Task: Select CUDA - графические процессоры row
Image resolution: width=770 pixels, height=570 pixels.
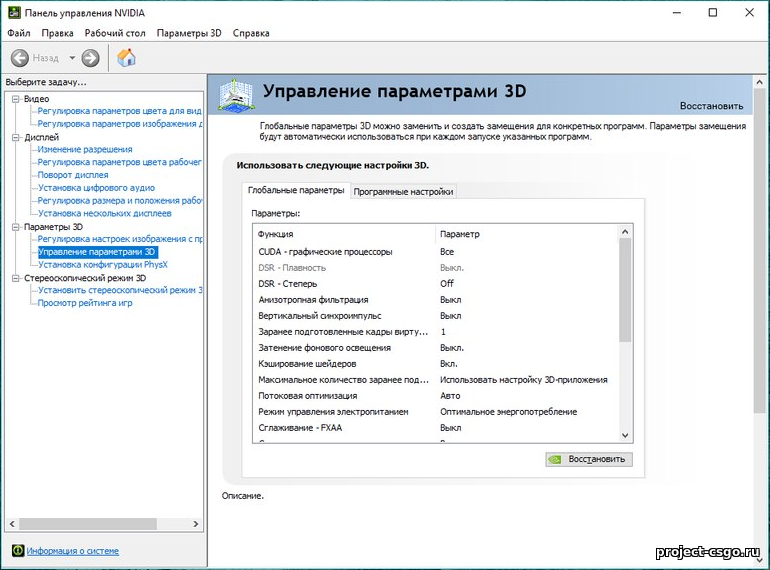Action: [x=434, y=252]
